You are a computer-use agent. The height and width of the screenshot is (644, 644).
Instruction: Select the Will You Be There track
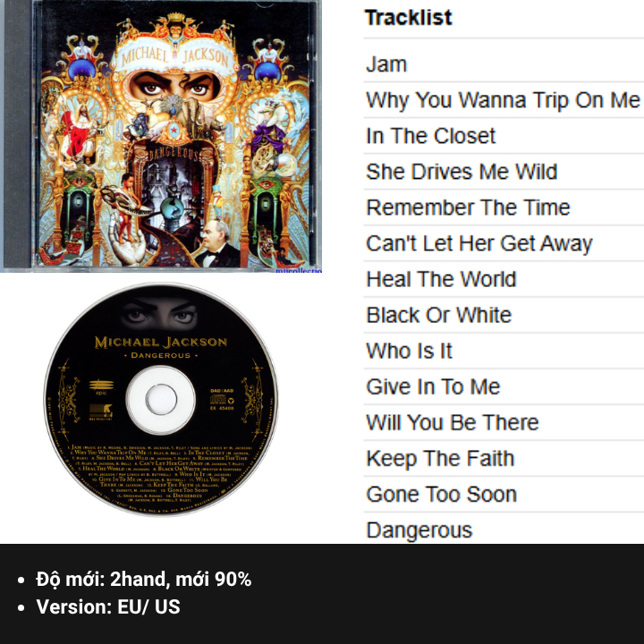point(453,422)
